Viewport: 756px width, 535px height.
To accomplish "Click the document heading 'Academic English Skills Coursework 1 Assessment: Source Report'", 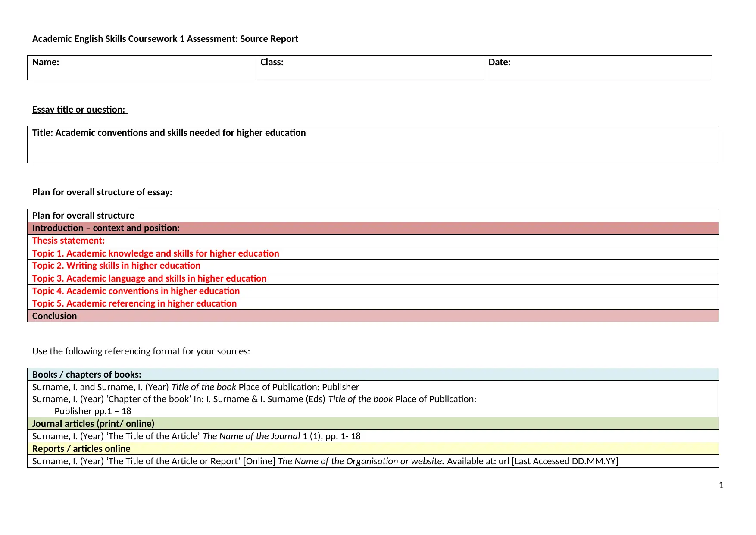I will click(165, 39).
